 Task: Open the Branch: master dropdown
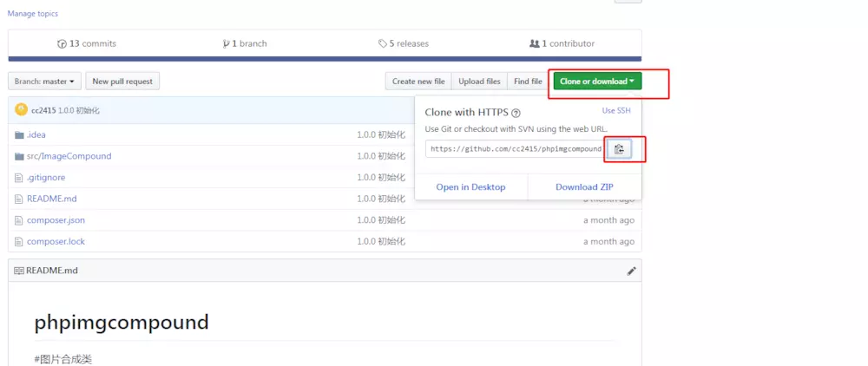pyautogui.click(x=45, y=82)
